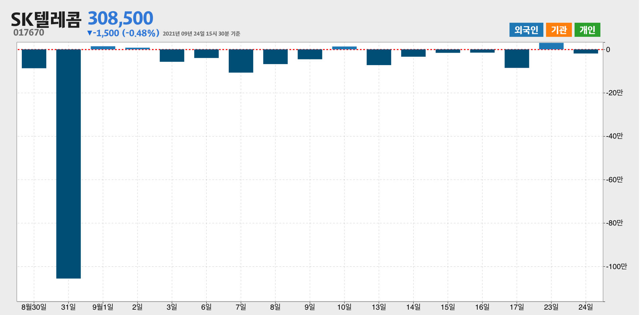The height and width of the screenshot is (315, 644).
Task: Click the x-axis label 3일
Action: coord(172,307)
